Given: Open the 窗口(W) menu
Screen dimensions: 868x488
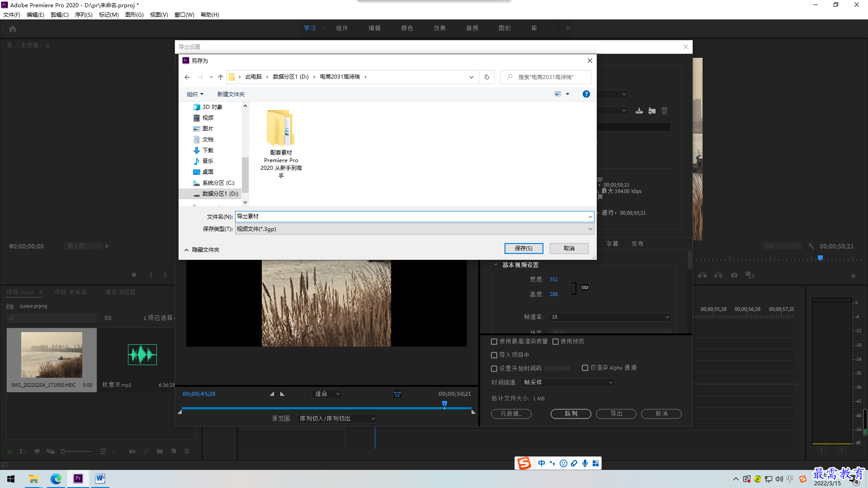Looking at the screenshot, I should 184,15.
